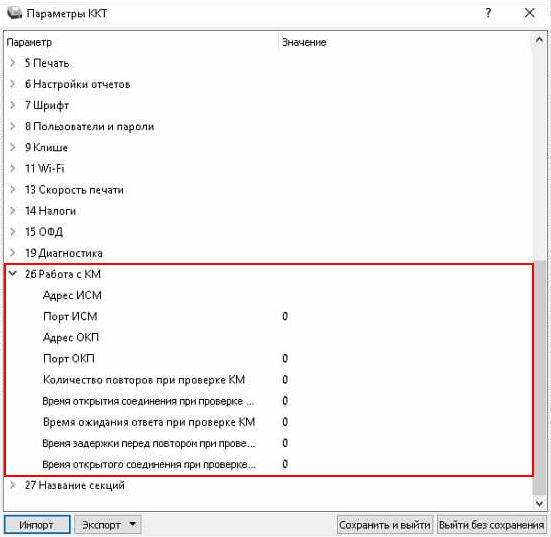
Task: Click the Порт ОКП value field
Action: pos(405,358)
